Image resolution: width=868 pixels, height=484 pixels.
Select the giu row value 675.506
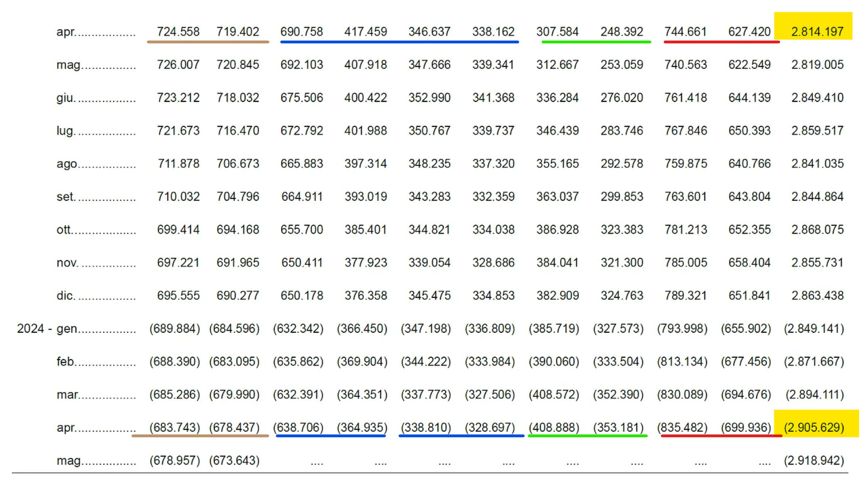(x=302, y=98)
